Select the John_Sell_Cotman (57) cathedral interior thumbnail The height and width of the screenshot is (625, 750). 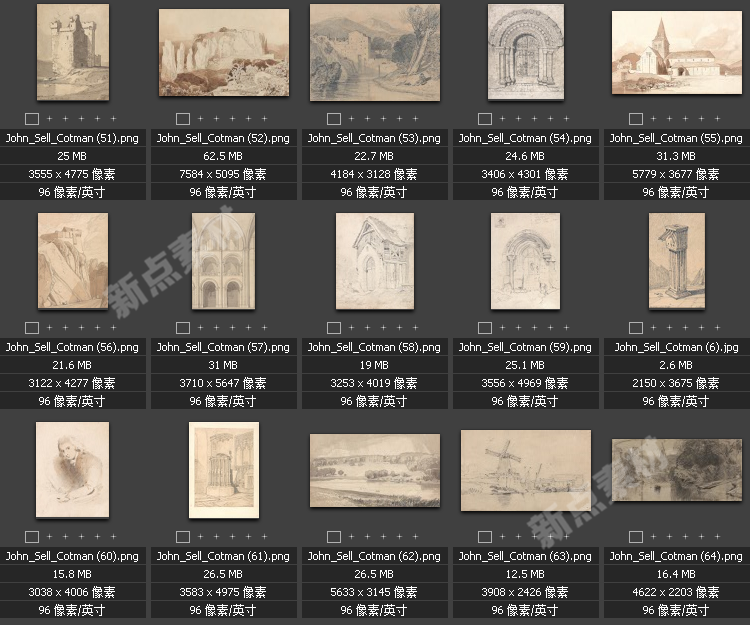coord(223,261)
